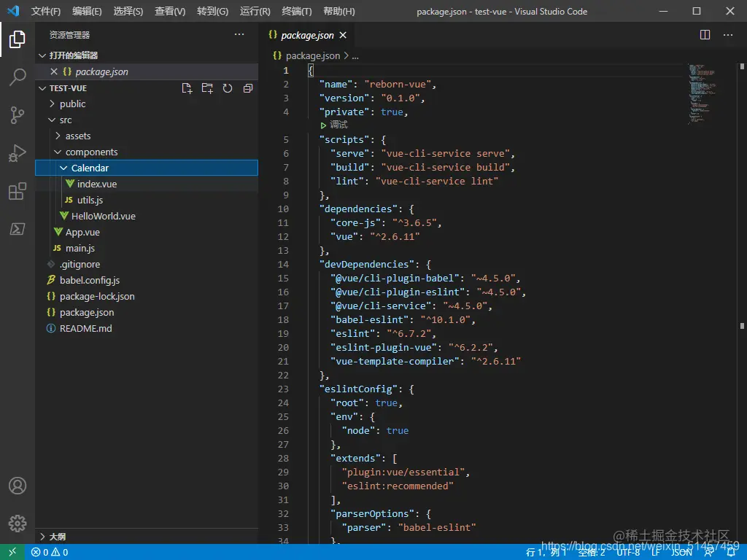Open the Source Control view
This screenshot has width=747, height=560.
click(18, 114)
